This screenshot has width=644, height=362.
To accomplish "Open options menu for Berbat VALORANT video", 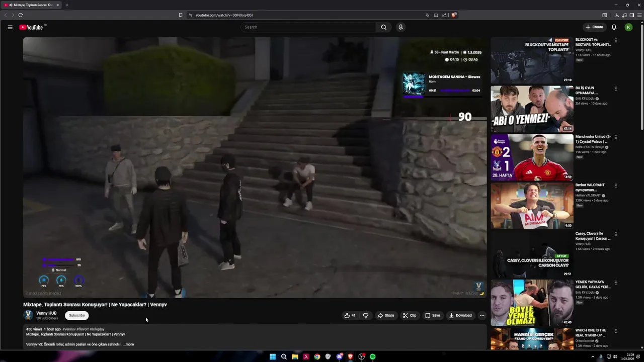I will click(x=616, y=186).
